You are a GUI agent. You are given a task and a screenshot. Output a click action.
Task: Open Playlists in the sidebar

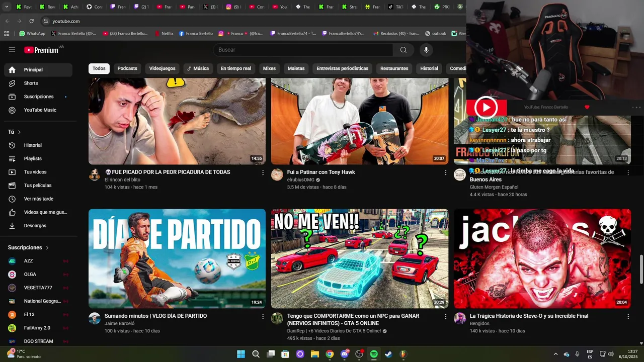(38, 158)
